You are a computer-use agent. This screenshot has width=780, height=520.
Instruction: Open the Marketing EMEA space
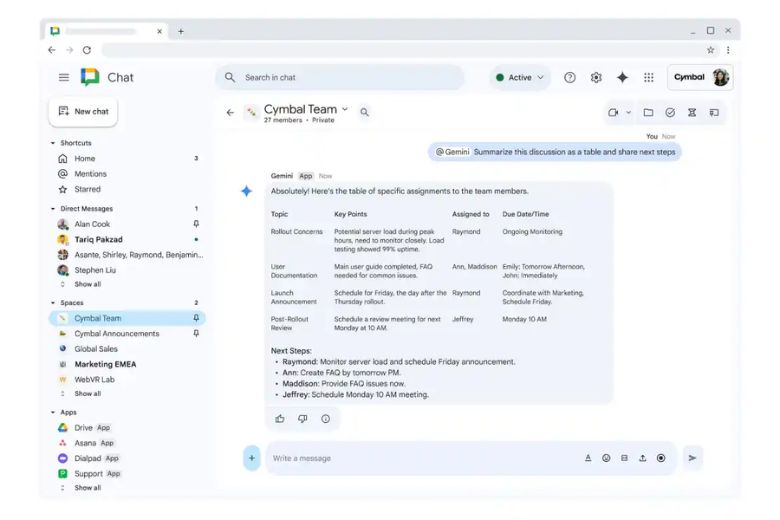(x=127, y=364)
